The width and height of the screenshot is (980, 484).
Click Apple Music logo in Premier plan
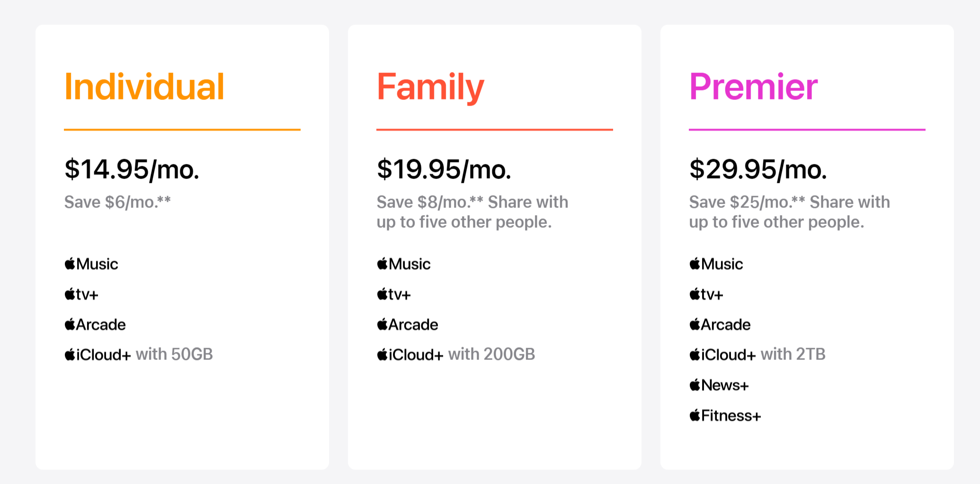pyautogui.click(x=716, y=264)
